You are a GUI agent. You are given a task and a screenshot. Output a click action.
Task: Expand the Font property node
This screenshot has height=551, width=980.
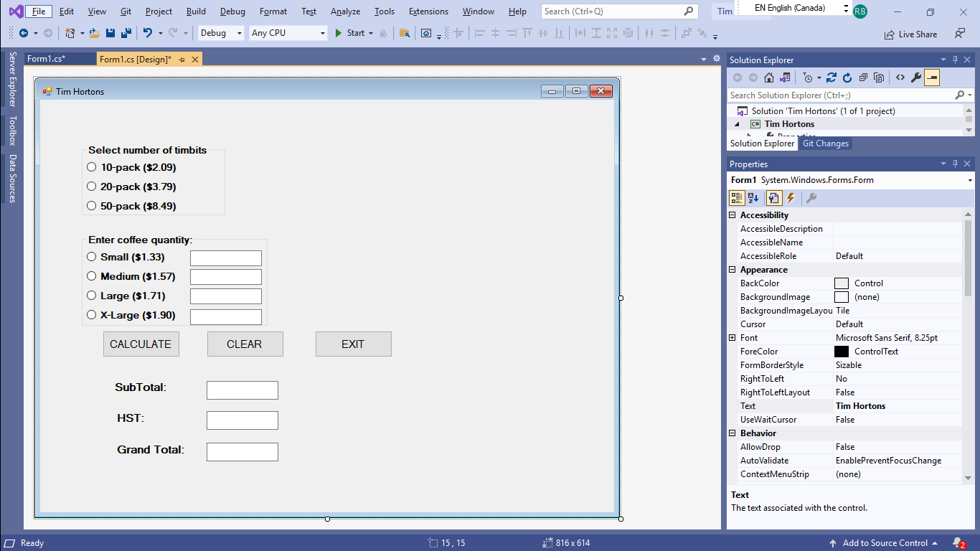732,338
